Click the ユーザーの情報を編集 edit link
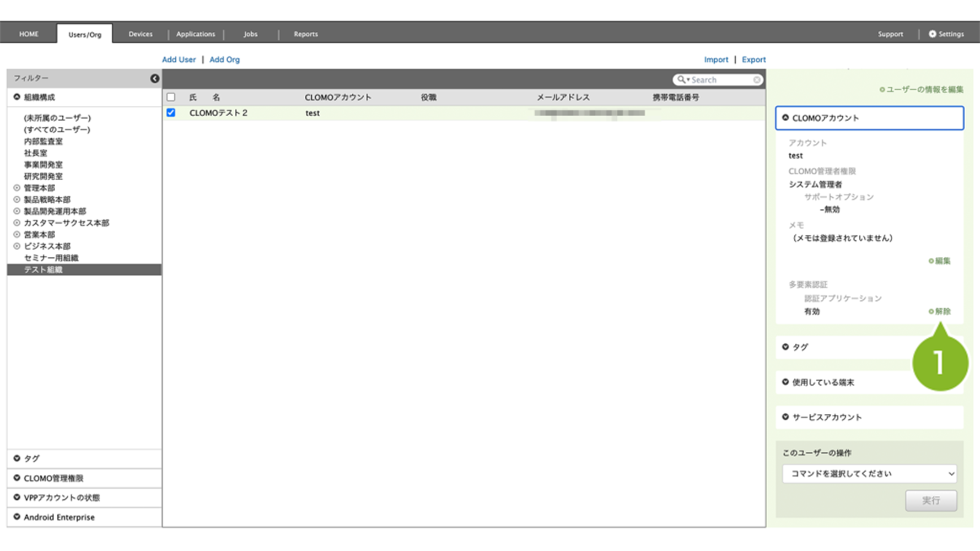Viewport: 980px width, 551px height. [x=921, y=89]
